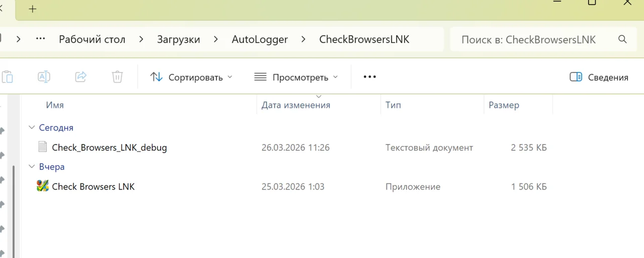Expand the breadcrumb ellipsis for hidden folders

[x=41, y=39]
